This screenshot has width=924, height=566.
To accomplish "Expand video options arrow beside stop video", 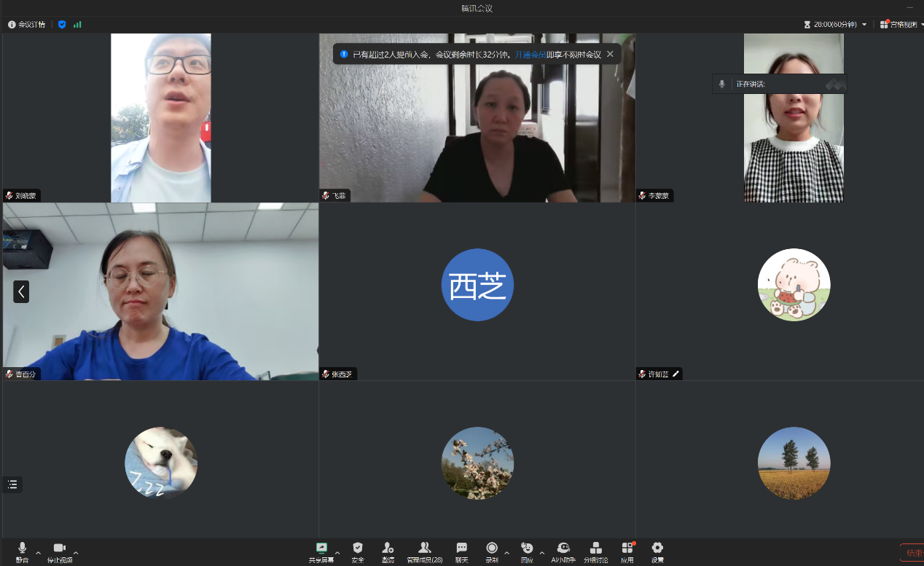I will pos(76,553).
